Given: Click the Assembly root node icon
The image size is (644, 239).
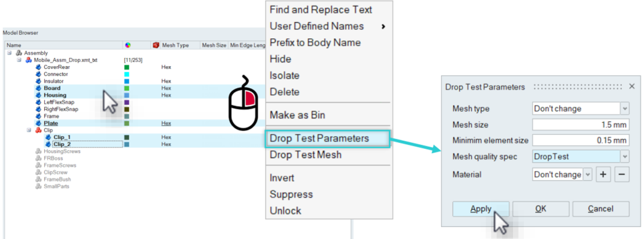Looking at the screenshot, I should 19,53.
